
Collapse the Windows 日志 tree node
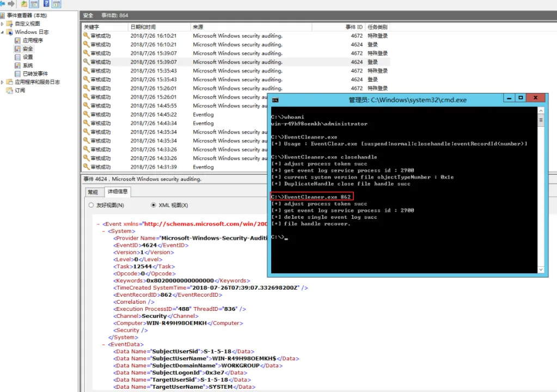3,32
